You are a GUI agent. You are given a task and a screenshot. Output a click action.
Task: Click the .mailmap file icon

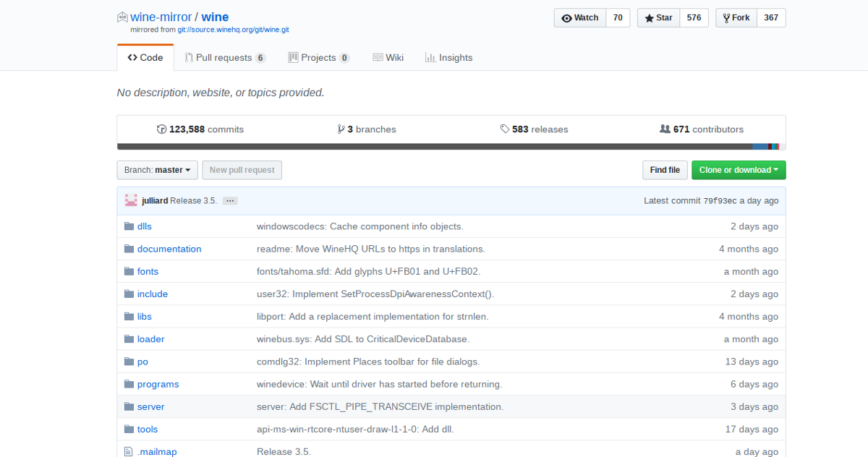pos(129,451)
